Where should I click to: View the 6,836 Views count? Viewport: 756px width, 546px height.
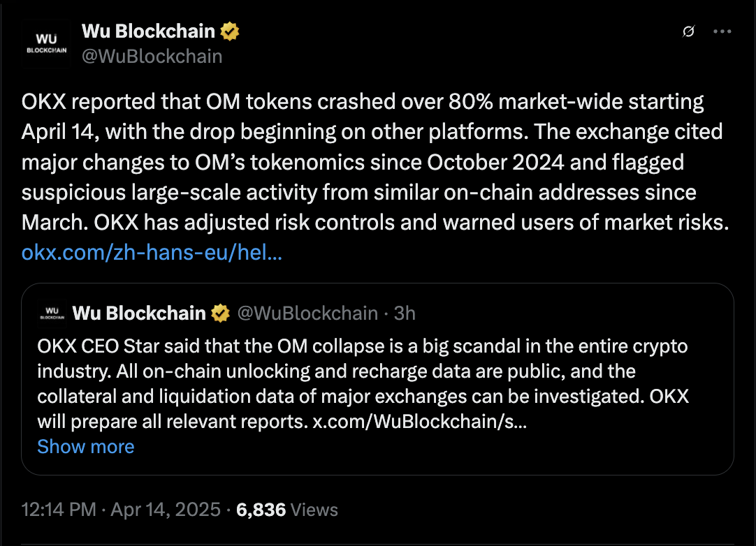coord(287,510)
